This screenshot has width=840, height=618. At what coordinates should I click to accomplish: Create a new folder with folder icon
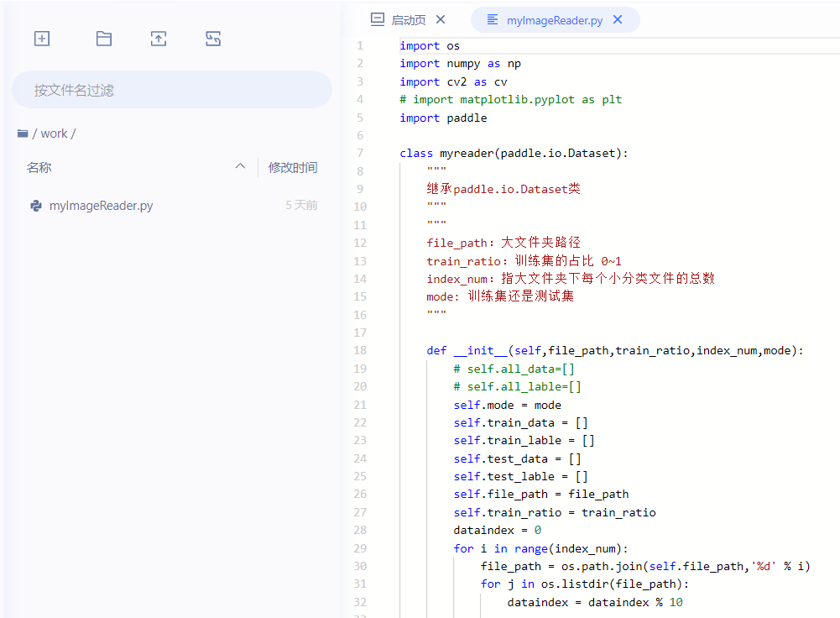104,39
